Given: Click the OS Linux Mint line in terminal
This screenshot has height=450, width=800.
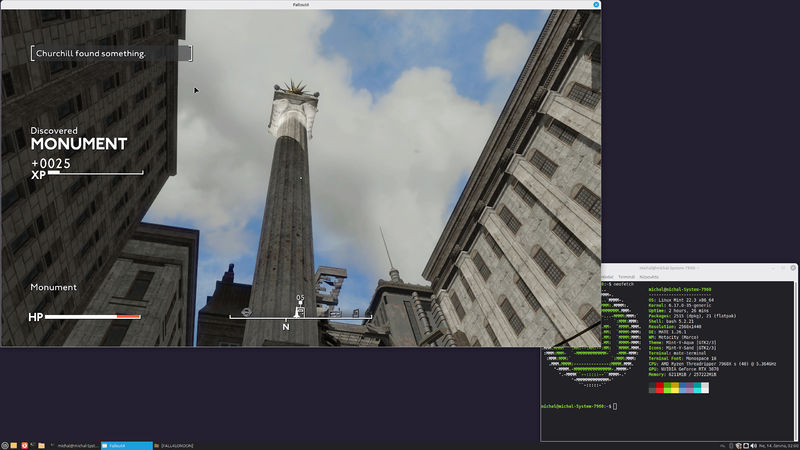Looking at the screenshot, I should pyautogui.click(x=681, y=300).
